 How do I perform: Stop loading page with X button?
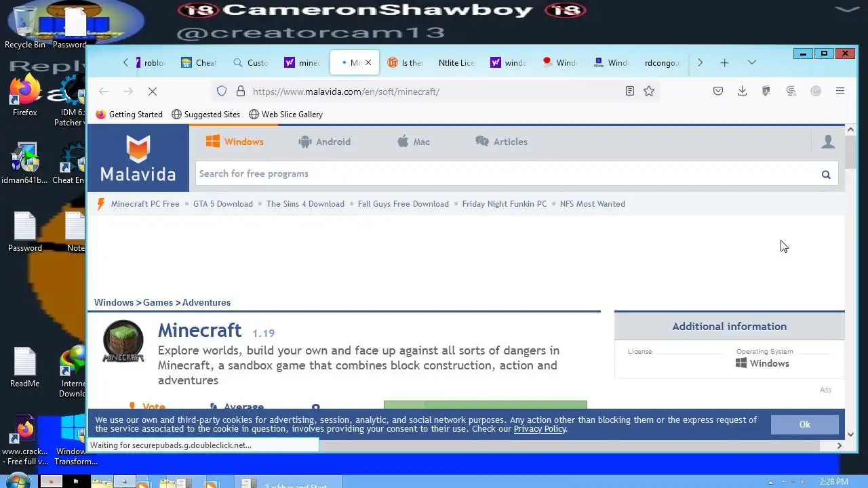[153, 91]
